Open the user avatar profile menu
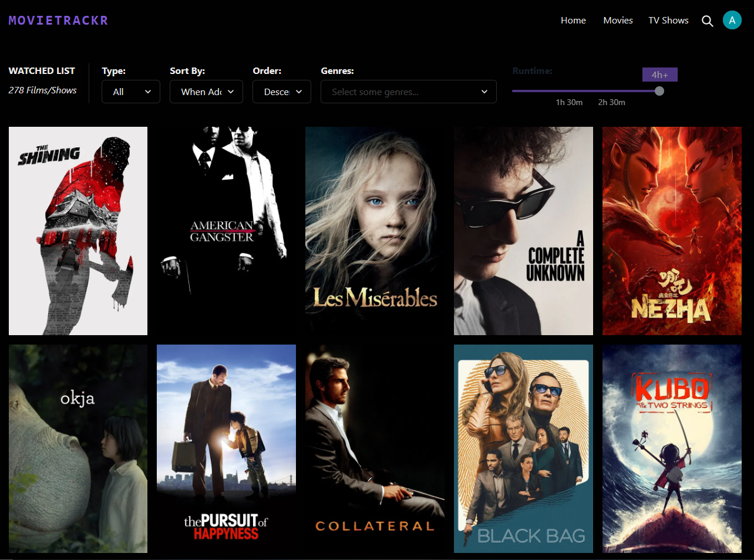The image size is (754, 560). (x=732, y=20)
